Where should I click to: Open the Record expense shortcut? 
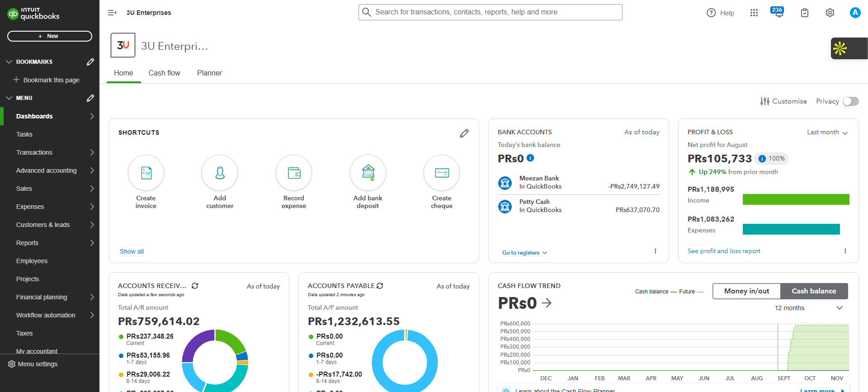(294, 173)
